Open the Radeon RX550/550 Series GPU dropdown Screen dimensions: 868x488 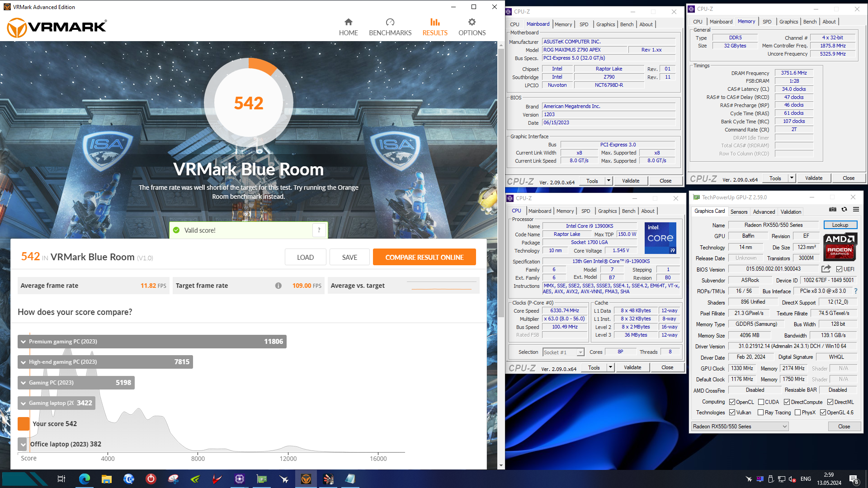tap(740, 427)
